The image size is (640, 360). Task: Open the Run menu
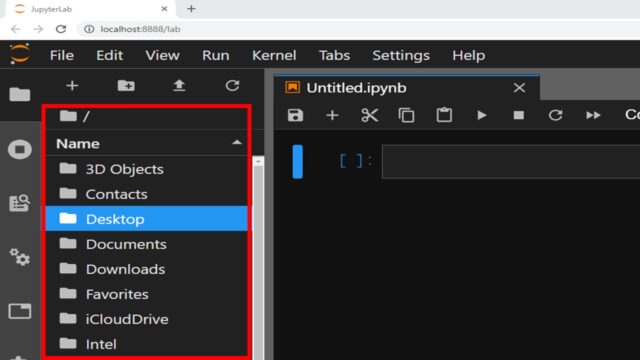coord(216,55)
